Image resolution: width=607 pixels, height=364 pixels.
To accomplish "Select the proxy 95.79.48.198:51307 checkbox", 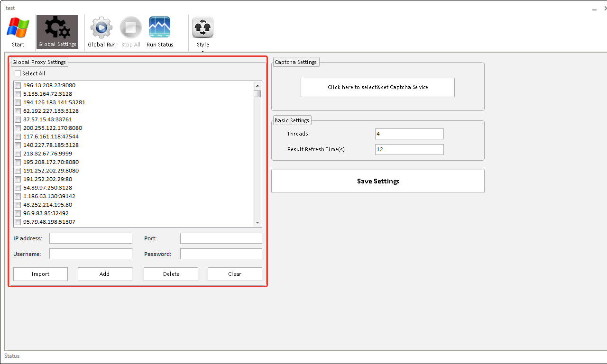I will tap(18, 222).
